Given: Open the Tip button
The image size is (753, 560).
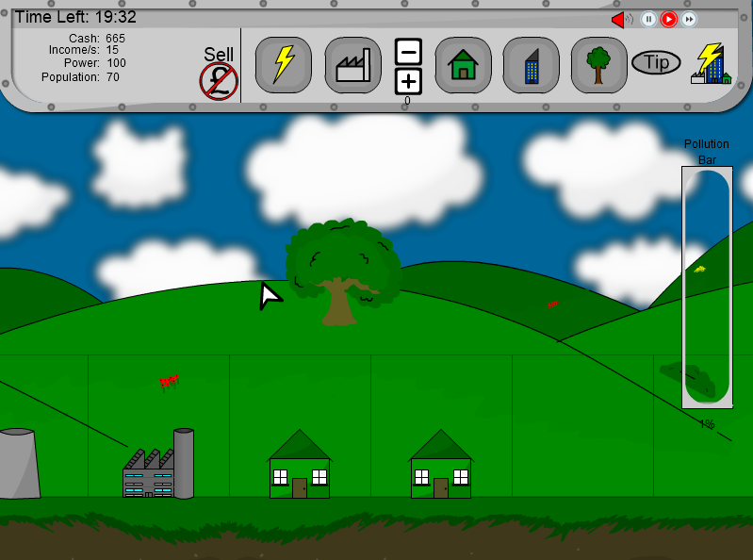Looking at the screenshot, I should coord(656,63).
